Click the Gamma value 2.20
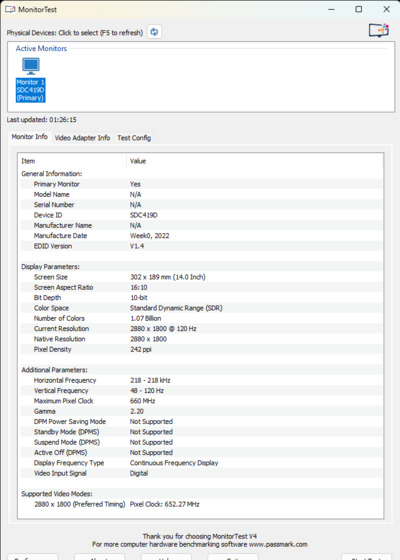 point(137,412)
